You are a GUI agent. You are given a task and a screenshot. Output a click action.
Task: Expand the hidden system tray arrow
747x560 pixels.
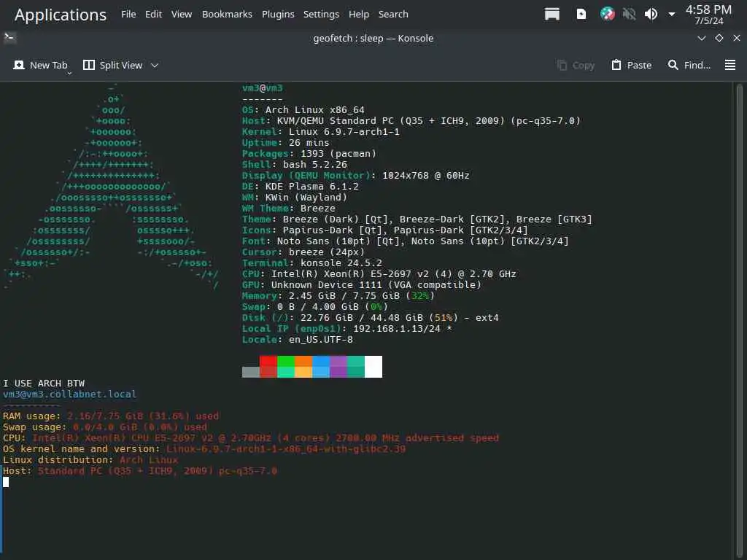pos(672,15)
